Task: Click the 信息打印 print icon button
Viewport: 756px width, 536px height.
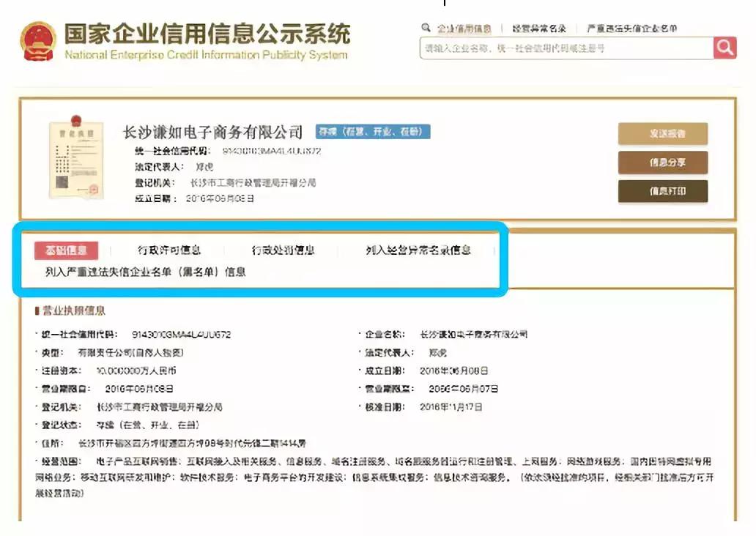Action: pyautogui.click(x=662, y=191)
